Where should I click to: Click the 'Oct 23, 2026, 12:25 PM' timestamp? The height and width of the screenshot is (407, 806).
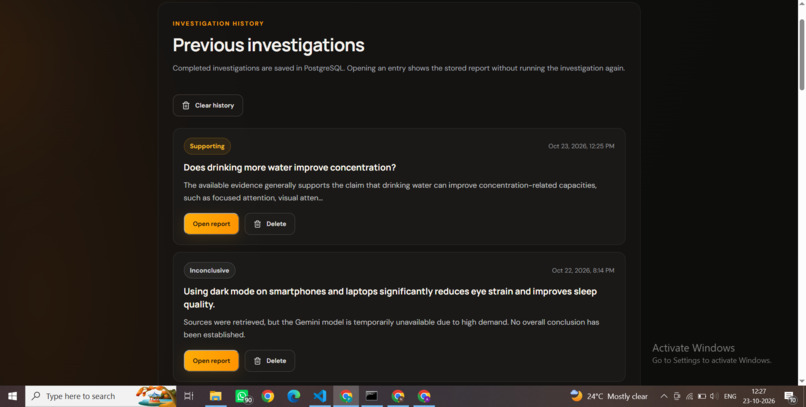coord(581,146)
